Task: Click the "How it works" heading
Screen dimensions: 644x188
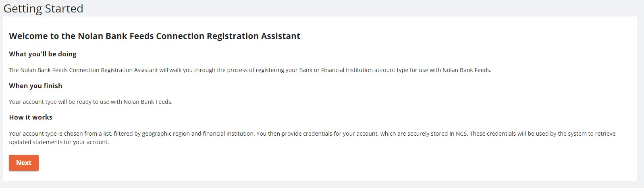Action: (31, 117)
